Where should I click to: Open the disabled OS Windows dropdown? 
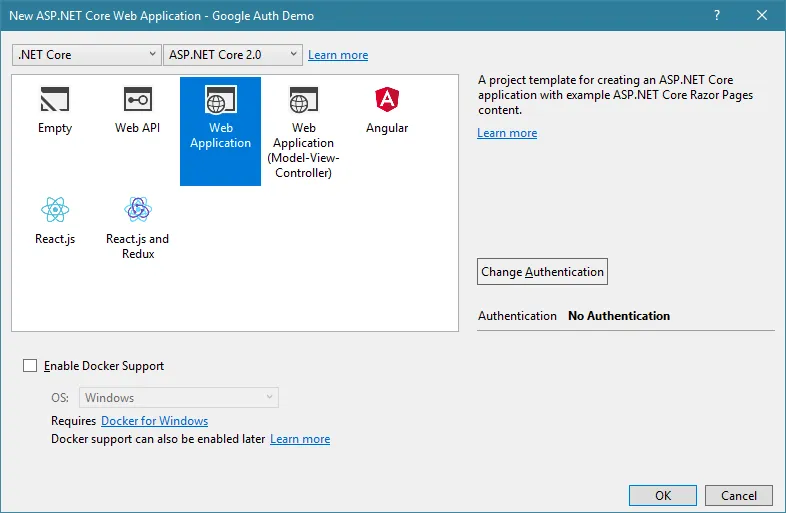pos(179,398)
